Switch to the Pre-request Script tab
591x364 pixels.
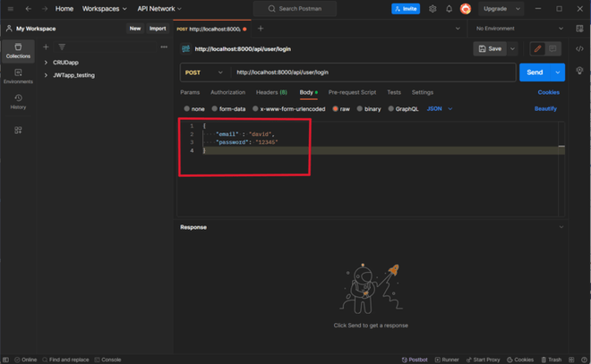tap(352, 92)
